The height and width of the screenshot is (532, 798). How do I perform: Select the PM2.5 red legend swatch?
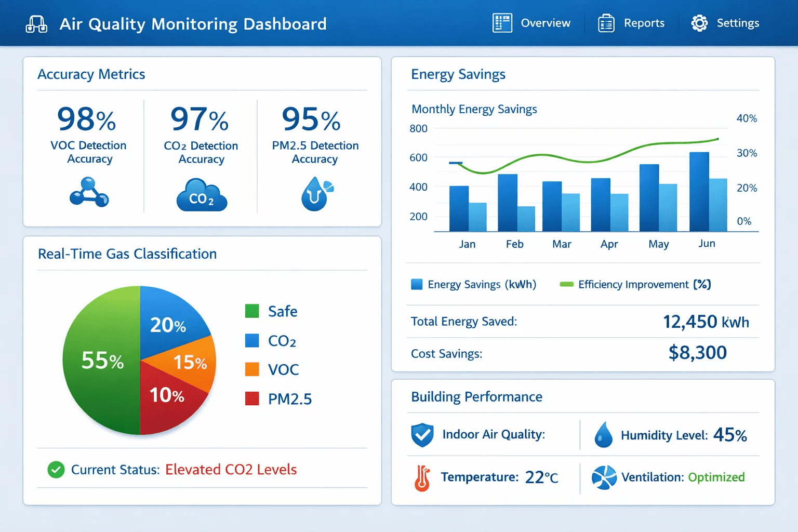point(252,398)
